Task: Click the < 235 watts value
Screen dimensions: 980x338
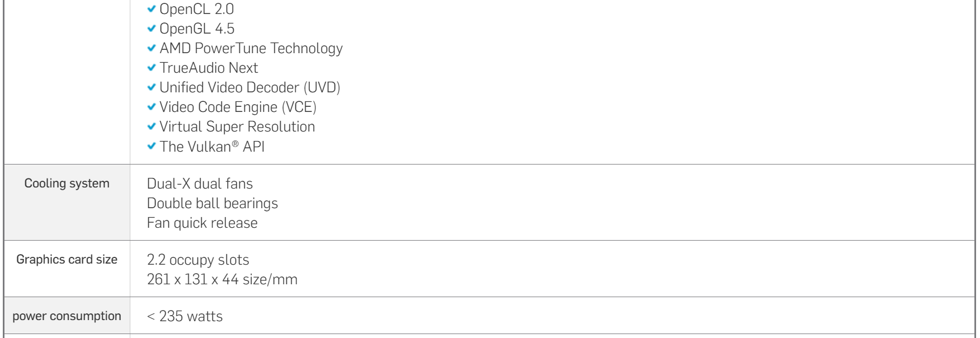Action: [x=185, y=317]
